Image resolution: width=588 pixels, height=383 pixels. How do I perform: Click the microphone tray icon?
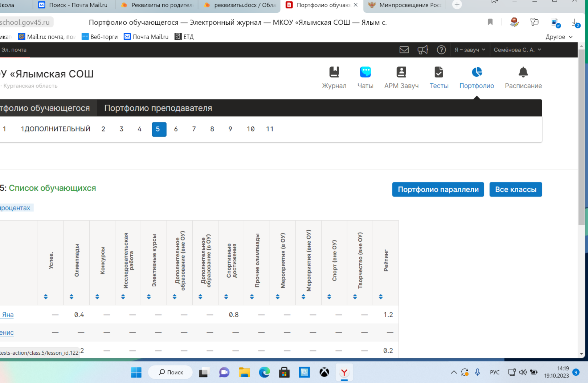(478, 372)
